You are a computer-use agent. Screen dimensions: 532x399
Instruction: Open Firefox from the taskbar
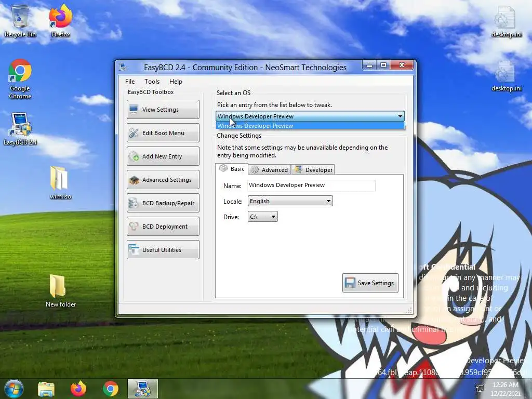(78, 389)
